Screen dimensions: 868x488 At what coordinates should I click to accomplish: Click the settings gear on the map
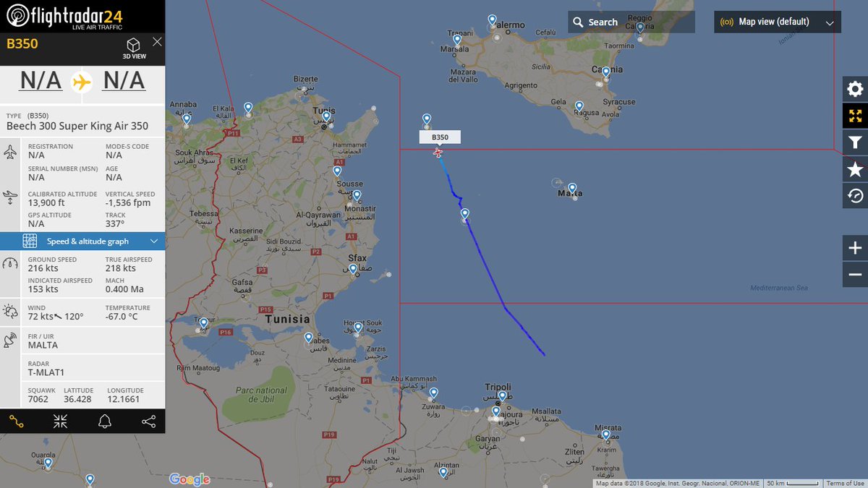tap(855, 89)
